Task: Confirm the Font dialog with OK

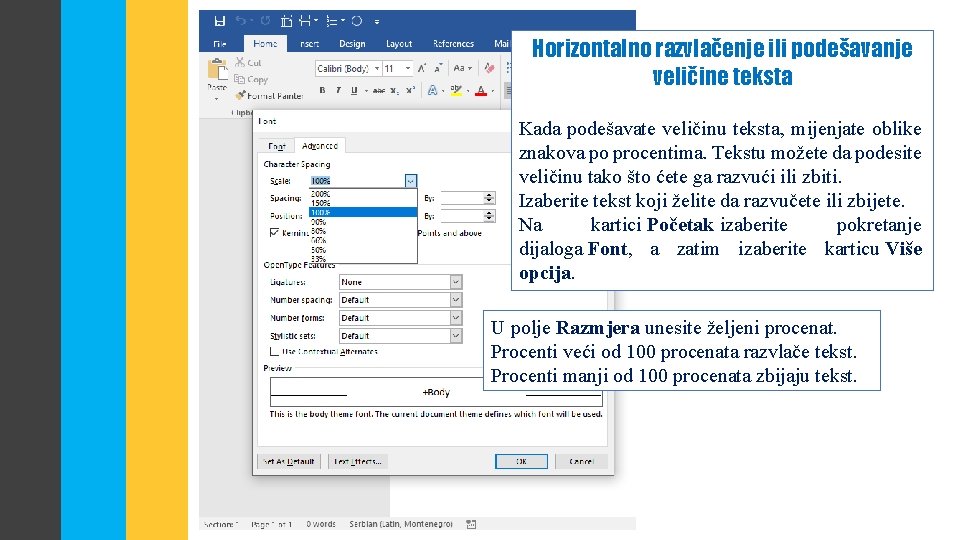Action: tap(521, 461)
